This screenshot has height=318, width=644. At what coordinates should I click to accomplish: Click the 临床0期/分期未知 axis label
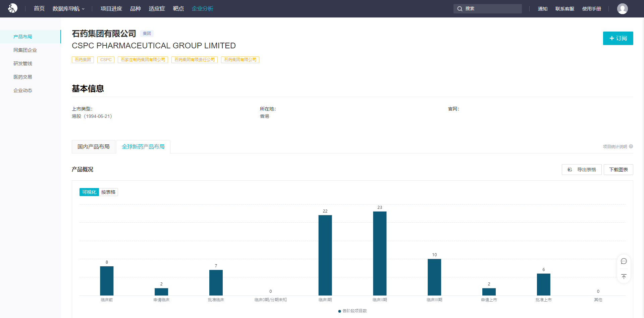(x=271, y=300)
